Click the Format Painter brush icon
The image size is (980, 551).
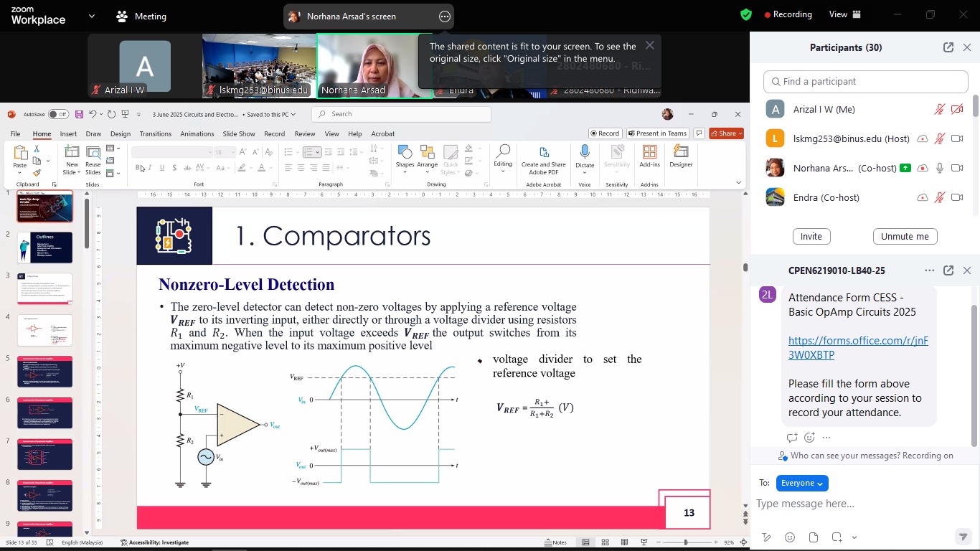(37, 173)
